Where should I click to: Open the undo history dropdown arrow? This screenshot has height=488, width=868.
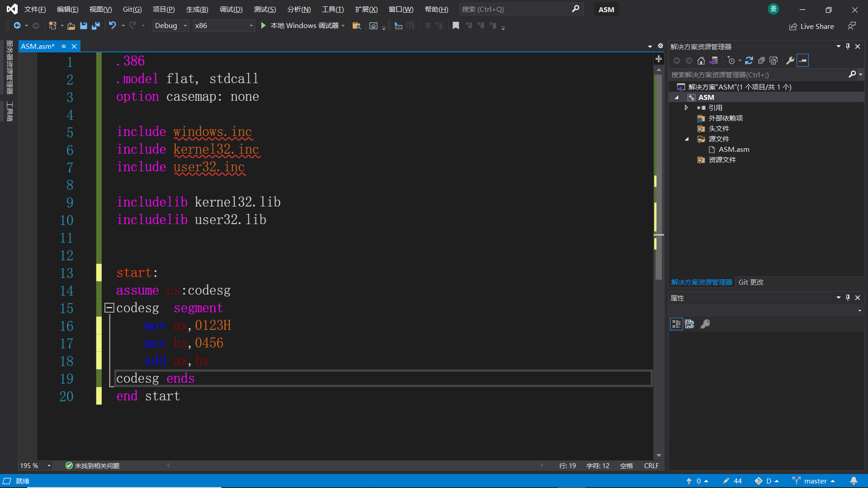click(123, 26)
